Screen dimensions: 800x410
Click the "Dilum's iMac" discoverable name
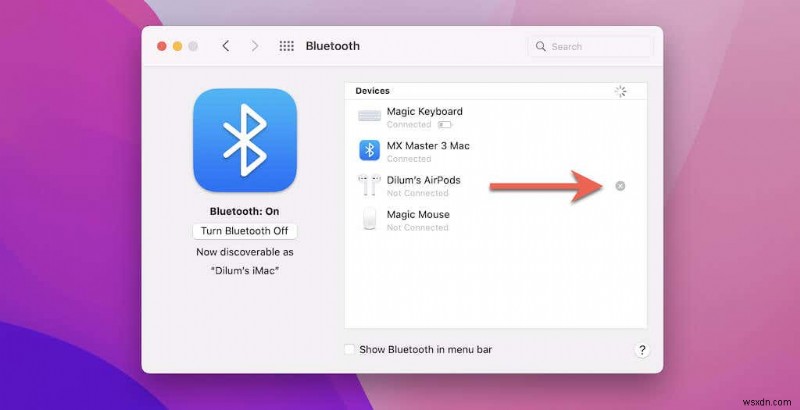pyautogui.click(x=245, y=270)
